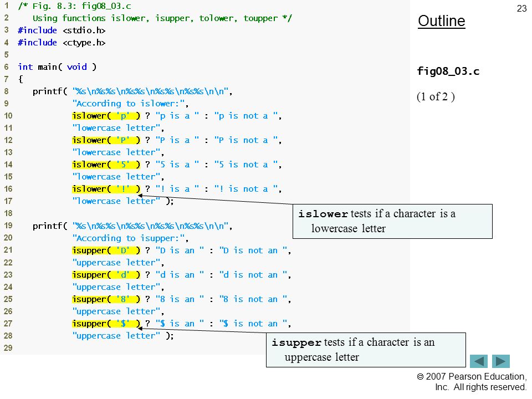Click line number 18

pos(8,213)
